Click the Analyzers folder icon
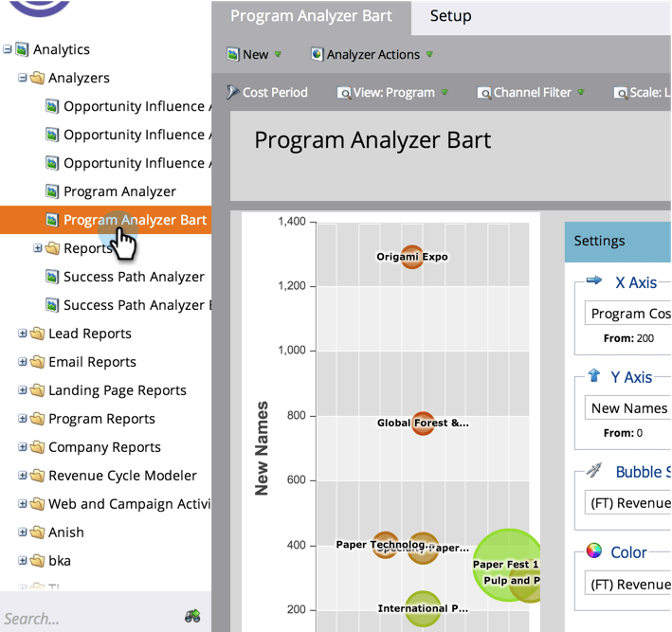 tap(37, 78)
